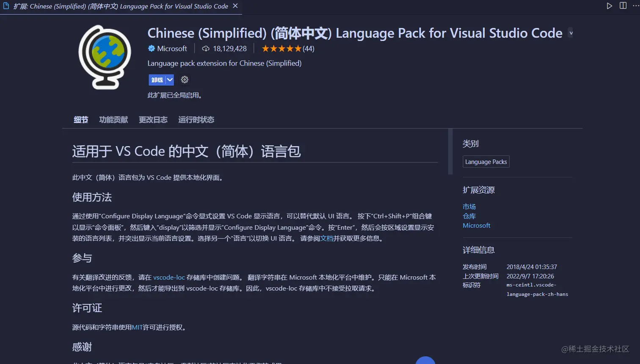The image size is (640, 364).
Task: Switch to the 细节 details tab
Action: coord(81,120)
